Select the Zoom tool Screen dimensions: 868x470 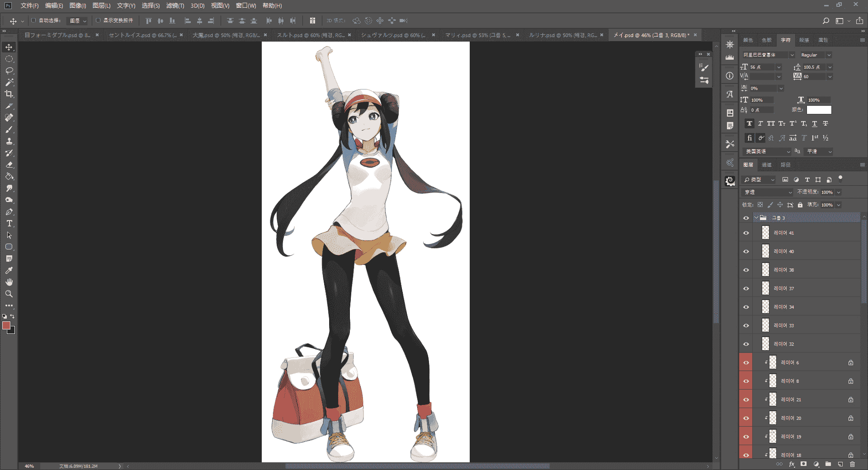(x=9, y=294)
